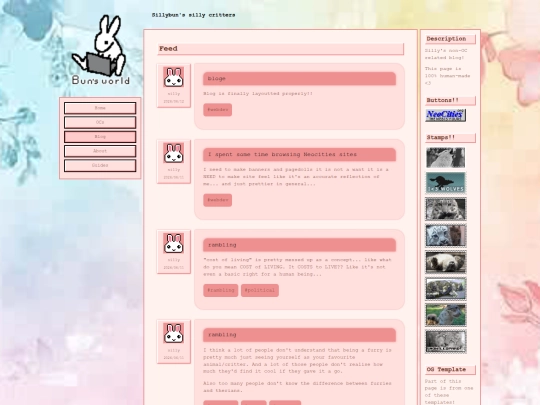Click 'silly' username under the 'bloge' avatar
Image resolution: width=540 pixels, height=405 pixels.
174,94
